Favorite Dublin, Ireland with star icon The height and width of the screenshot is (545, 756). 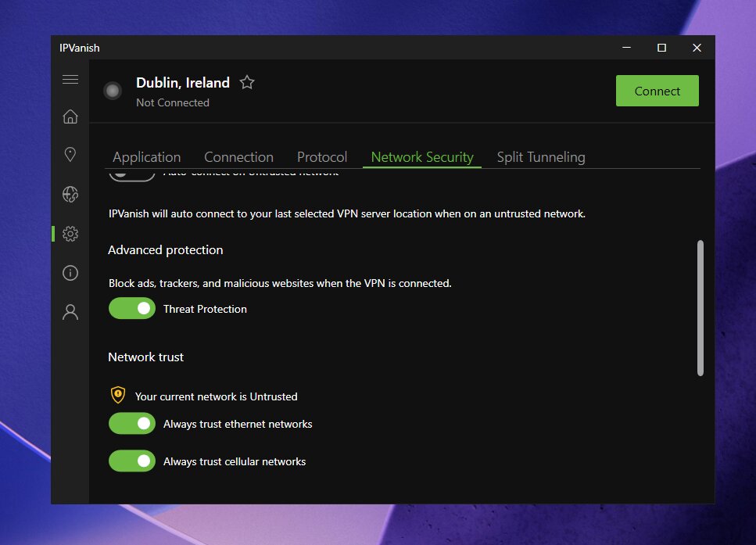point(247,82)
